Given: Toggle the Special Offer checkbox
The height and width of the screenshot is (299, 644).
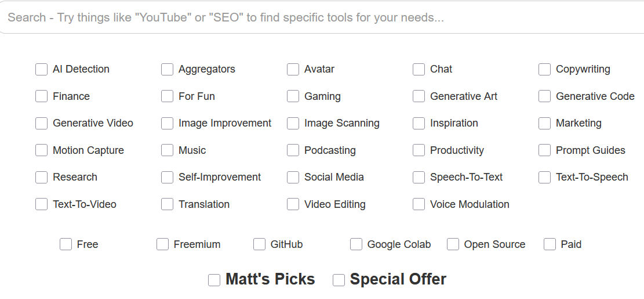Looking at the screenshot, I should pos(339,280).
